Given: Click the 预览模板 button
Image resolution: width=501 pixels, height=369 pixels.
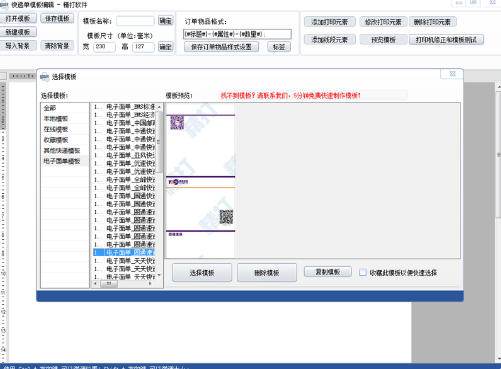Looking at the screenshot, I should pyautogui.click(x=383, y=40).
